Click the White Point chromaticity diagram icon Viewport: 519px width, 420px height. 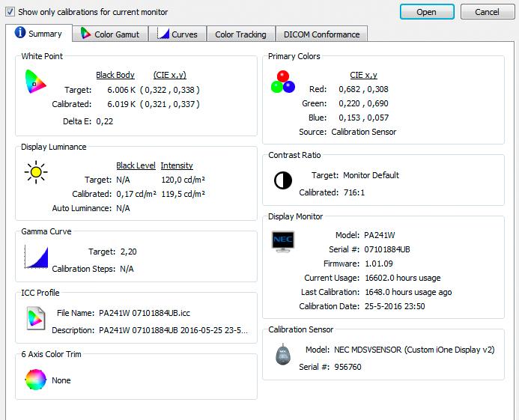tap(35, 82)
